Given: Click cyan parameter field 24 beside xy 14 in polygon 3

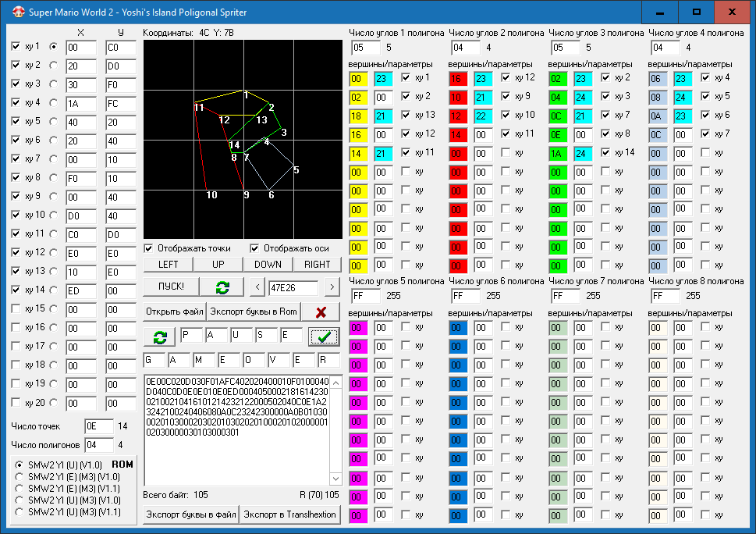Looking at the screenshot, I should (583, 154).
